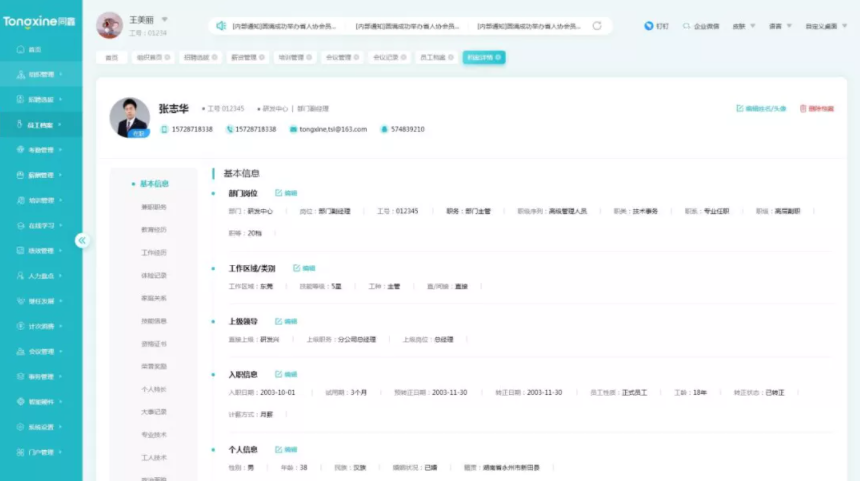860x481 pixels.
Task: Click the edit icon beside 入职信息
Action: click(x=278, y=374)
